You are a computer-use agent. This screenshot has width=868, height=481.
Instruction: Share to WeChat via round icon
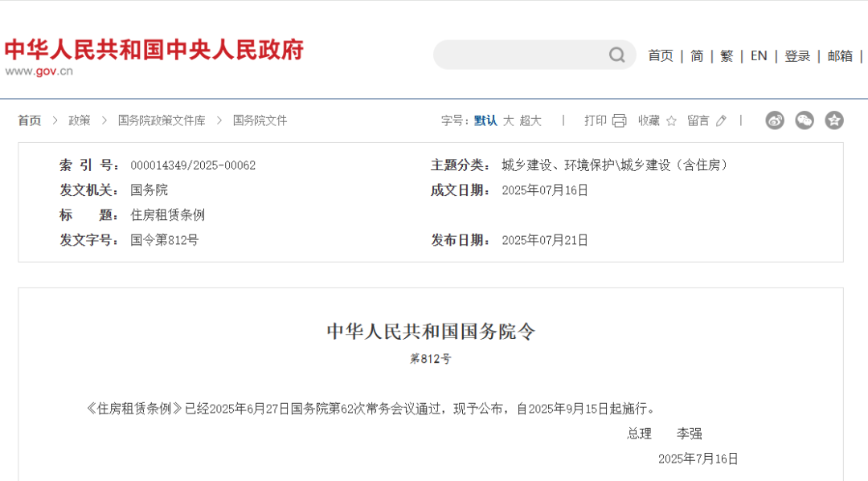pos(805,120)
